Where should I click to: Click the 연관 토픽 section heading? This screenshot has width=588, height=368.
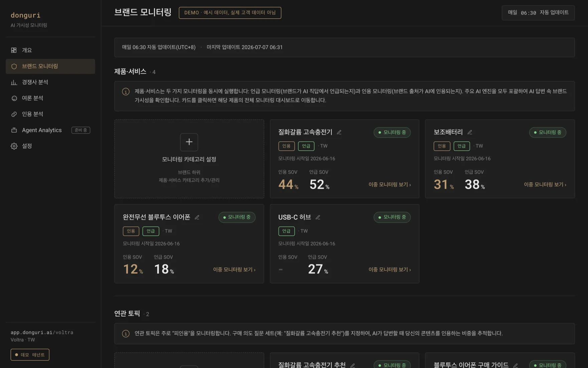(127, 313)
